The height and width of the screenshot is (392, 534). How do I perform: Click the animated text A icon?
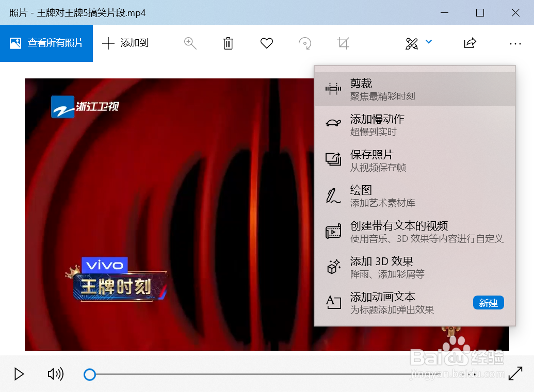point(333,302)
